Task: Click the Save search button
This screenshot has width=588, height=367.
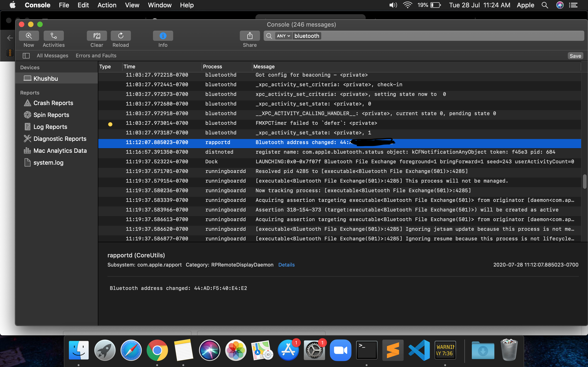Action: click(575, 56)
